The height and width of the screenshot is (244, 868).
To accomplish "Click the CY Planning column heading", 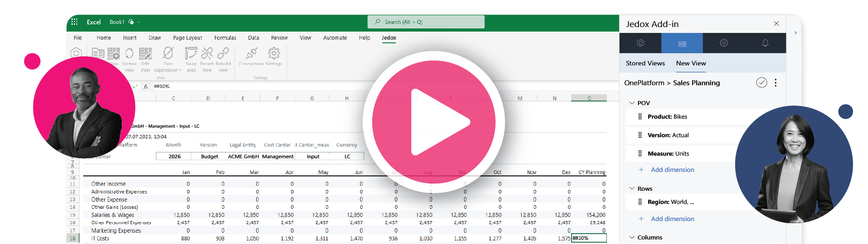I will (592, 172).
